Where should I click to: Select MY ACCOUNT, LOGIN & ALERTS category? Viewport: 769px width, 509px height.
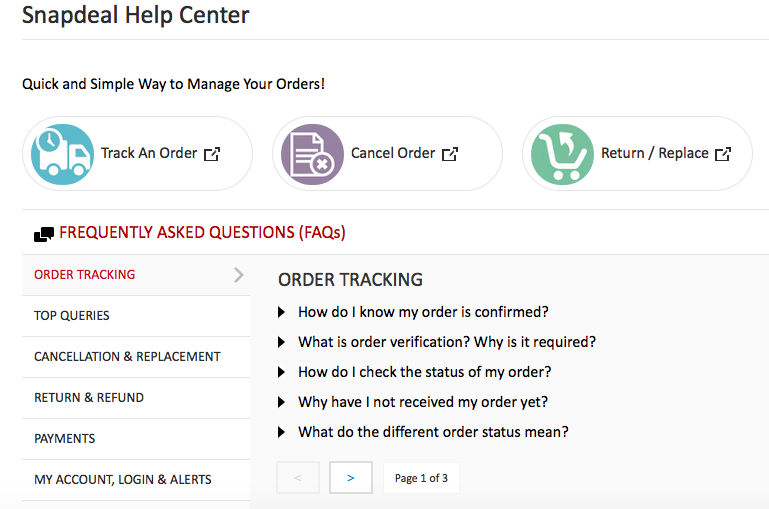[x=136, y=480]
